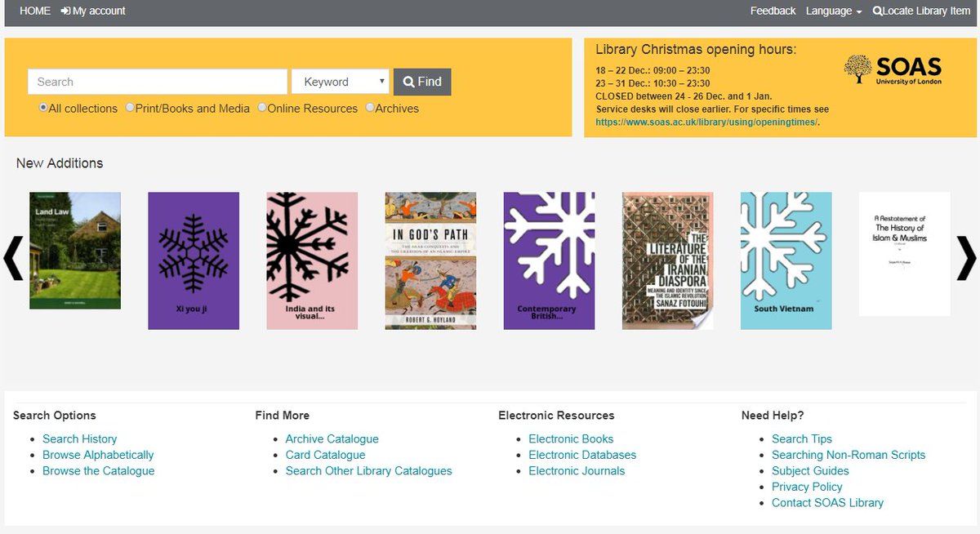Open the Xi you ji snowflake cover
Image resolution: width=980 pixels, height=534 pixels.
(x=194, y=260)
